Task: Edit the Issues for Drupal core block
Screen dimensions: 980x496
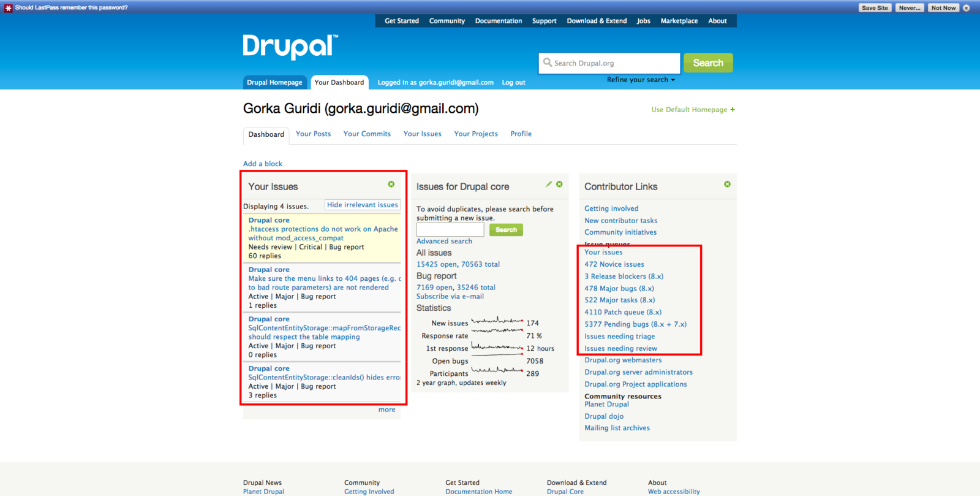Action: tap(549, 184)
